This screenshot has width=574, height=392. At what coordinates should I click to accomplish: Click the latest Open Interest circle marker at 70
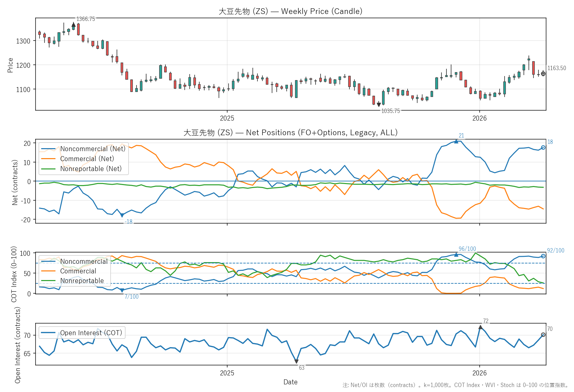coord(543,335)
